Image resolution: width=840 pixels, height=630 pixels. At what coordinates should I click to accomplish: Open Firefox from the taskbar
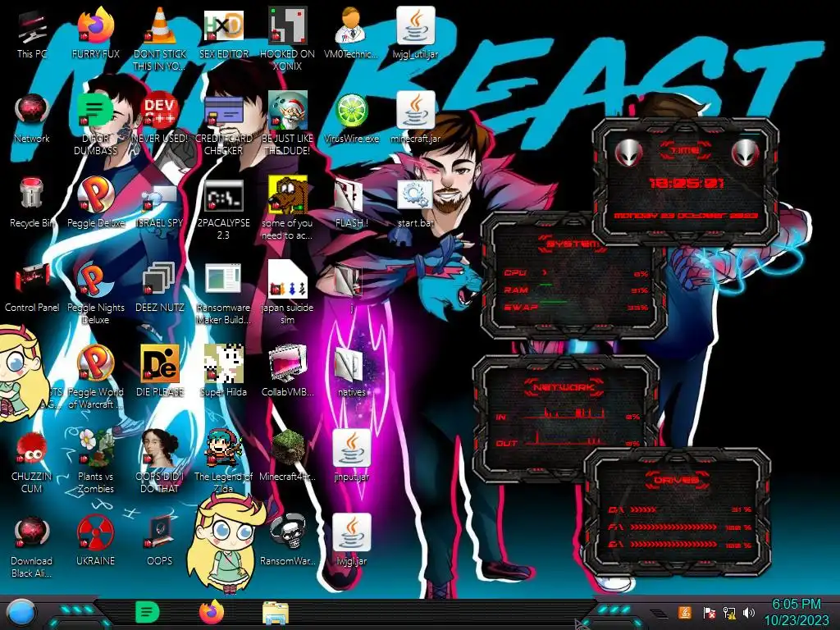pos(212,612)
